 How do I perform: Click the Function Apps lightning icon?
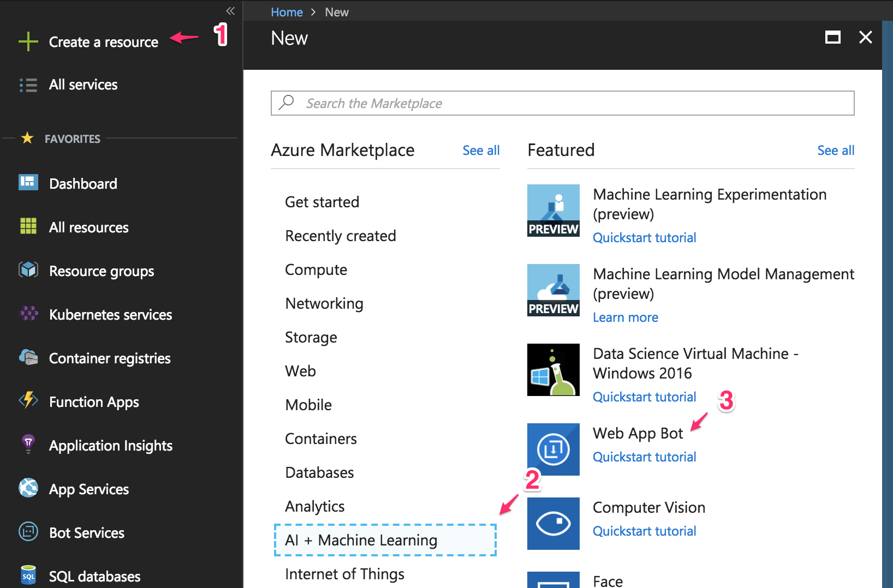(x=28, y=400)
